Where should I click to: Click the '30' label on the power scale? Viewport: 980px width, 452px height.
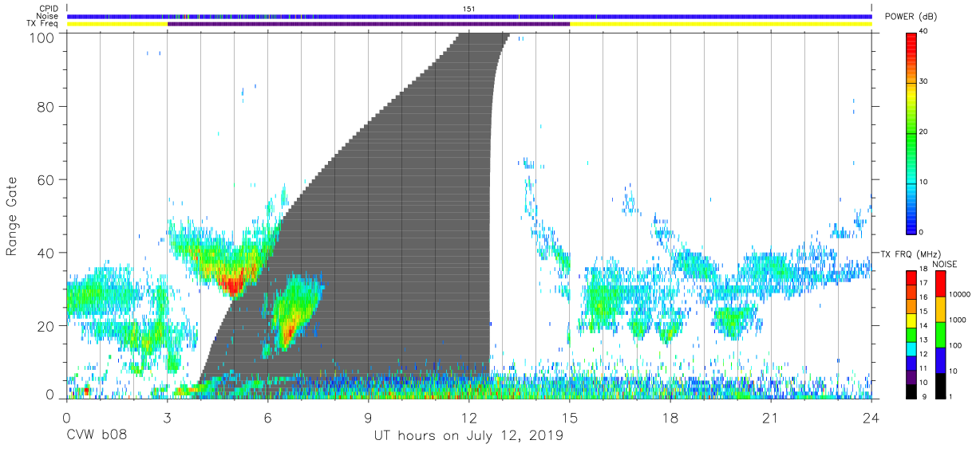(x=923, y=82)
